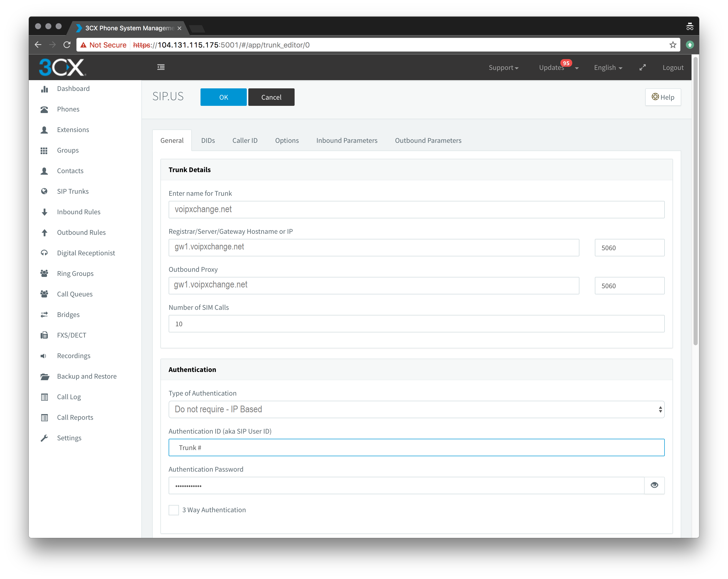Click the green browser extension icon
The width and height of the screenshot is (728, 579).
click(x=689, y=45)
